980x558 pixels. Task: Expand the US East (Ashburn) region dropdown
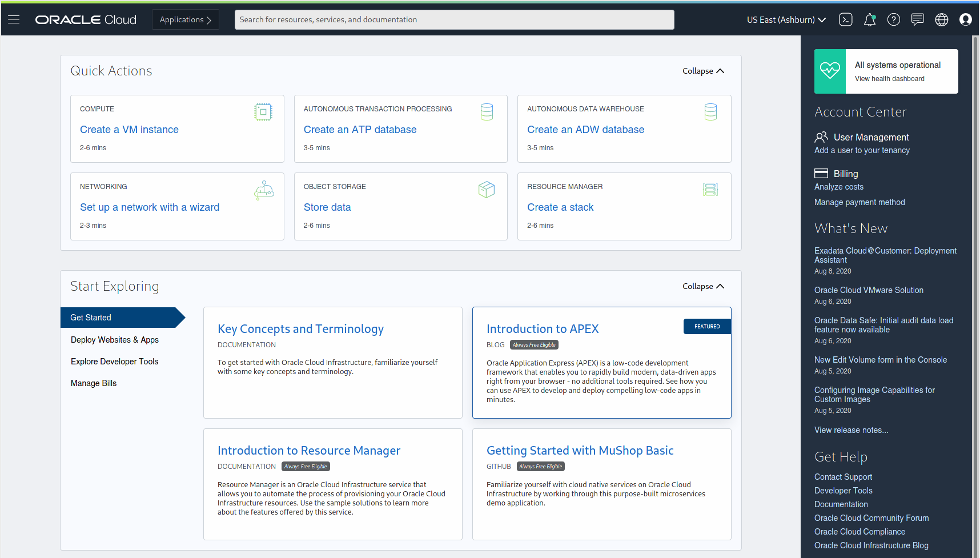786,19
